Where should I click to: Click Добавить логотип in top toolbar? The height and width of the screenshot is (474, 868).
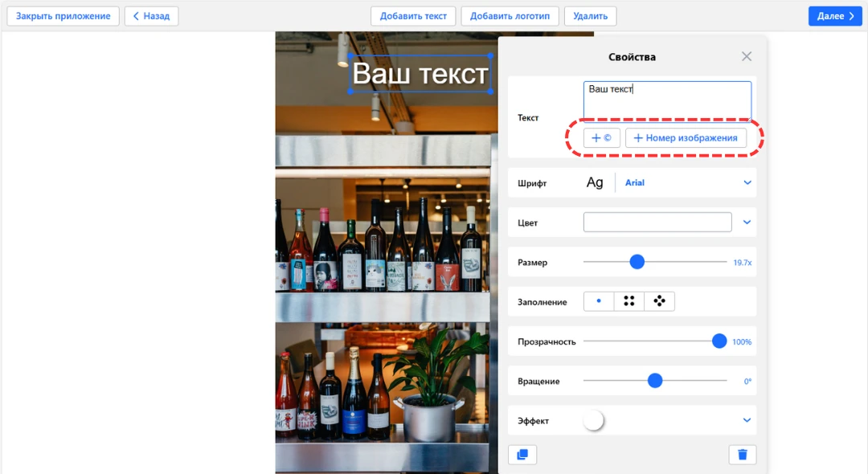(510, 16)
